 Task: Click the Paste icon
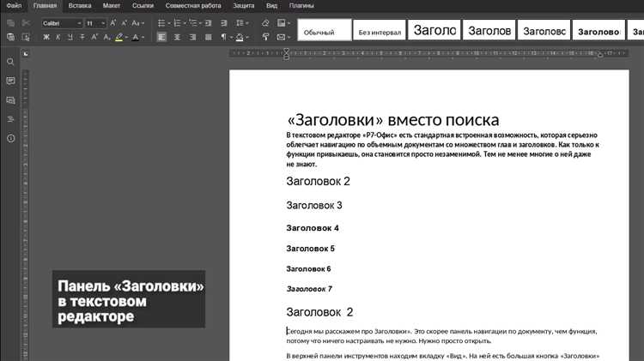coord(10,38)
